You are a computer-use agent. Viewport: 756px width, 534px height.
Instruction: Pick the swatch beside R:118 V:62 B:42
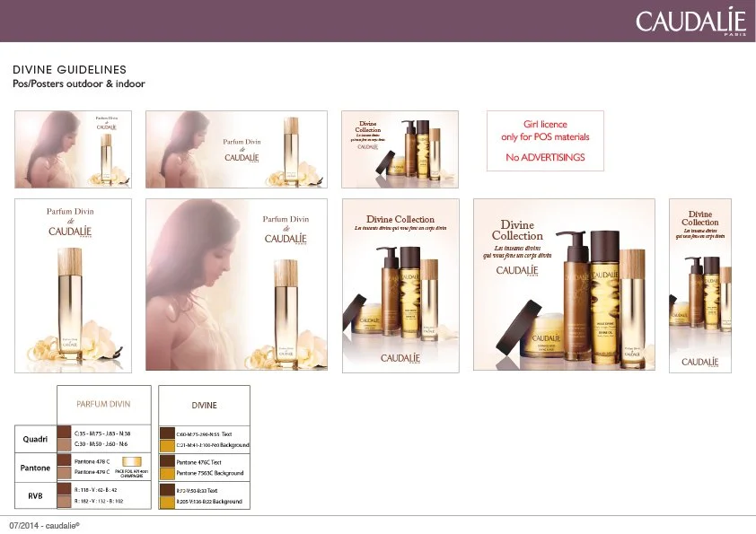point(64,489)
